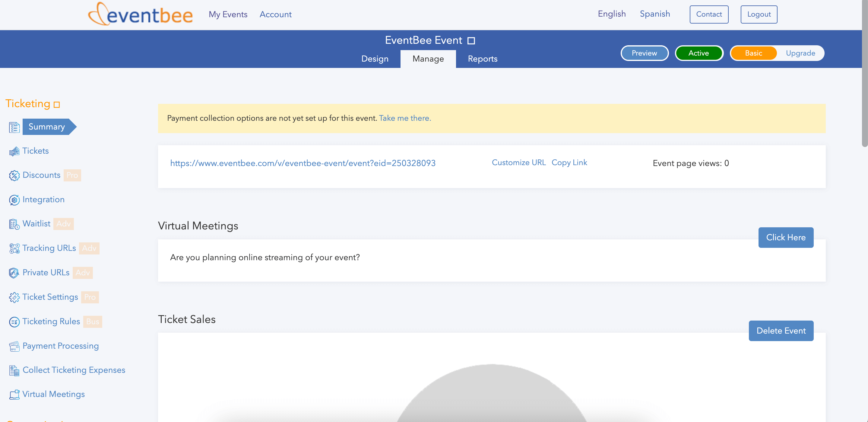Open the Customize URL dropdown option
Screen dimensions: 868x422
518,162
